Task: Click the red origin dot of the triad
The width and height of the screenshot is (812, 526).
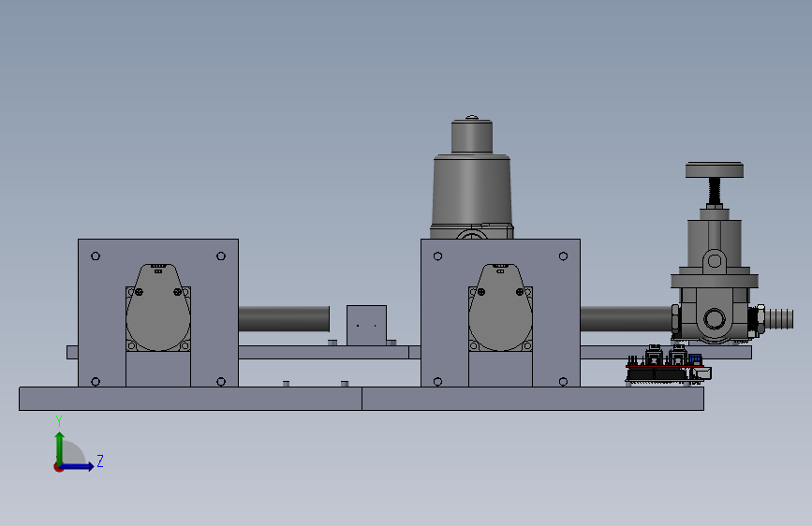Action: [x=58, y=467]
